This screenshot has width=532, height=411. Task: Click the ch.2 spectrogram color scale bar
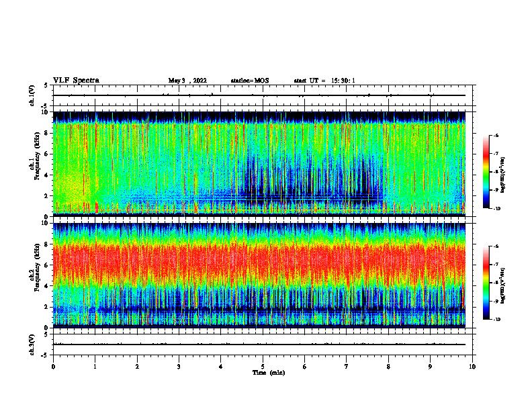(x=486, y=283)
